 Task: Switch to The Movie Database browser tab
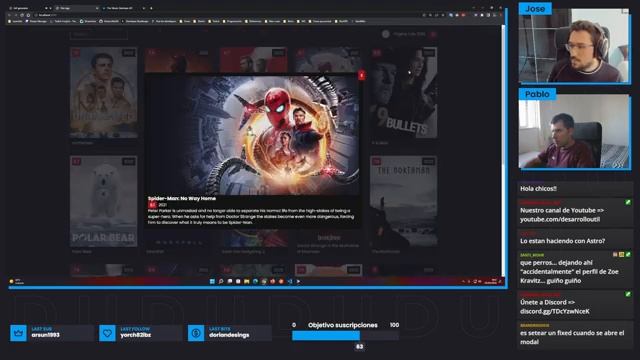click(122, 8)
